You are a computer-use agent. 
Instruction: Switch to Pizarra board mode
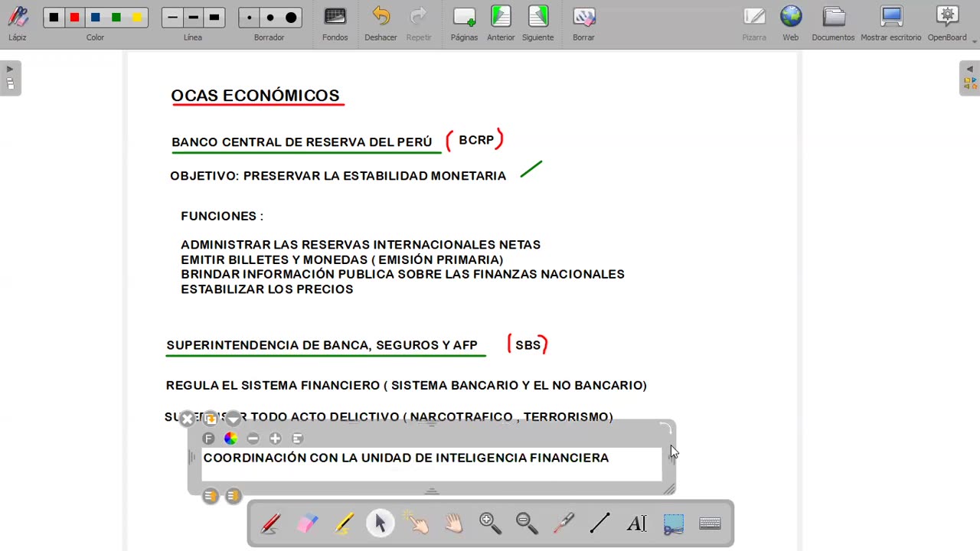click(x=754, y=23)
